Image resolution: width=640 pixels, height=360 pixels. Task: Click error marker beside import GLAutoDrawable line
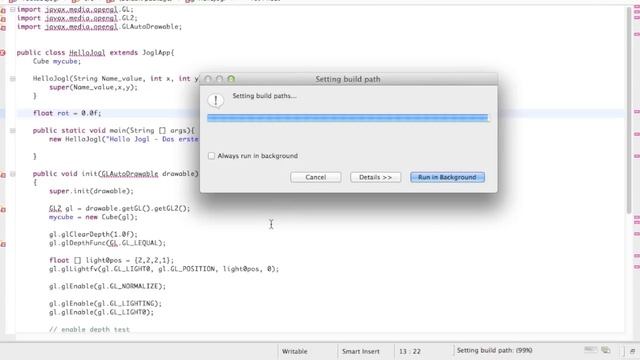pyautogui.click(x=3, y=27)
